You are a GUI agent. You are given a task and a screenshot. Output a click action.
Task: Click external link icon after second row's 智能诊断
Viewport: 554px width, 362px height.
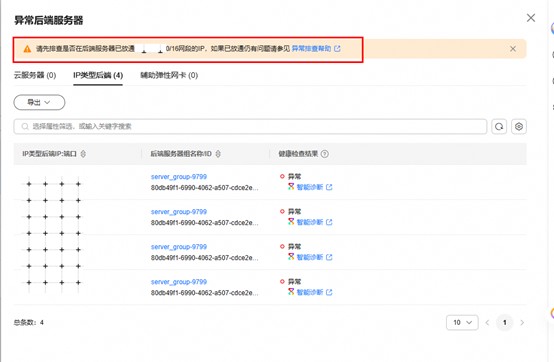(329, 222)
